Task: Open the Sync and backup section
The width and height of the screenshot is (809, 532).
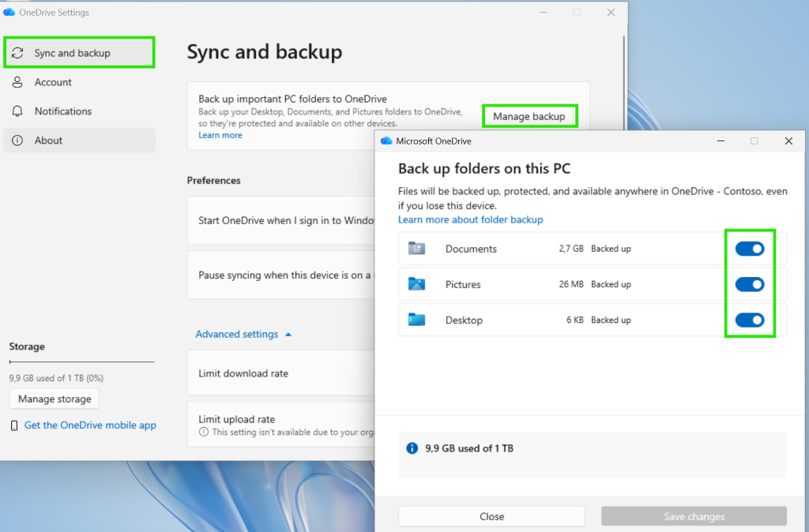Action: click(79, 53)
